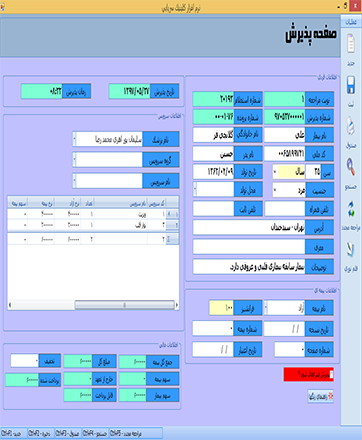Click the color guide icon button
This screenshot has height=440, width=362.
[x=320, y=396]
